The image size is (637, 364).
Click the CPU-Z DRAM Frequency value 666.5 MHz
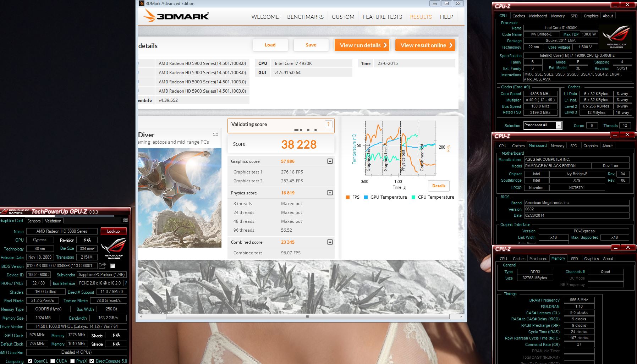click(579, 300)
